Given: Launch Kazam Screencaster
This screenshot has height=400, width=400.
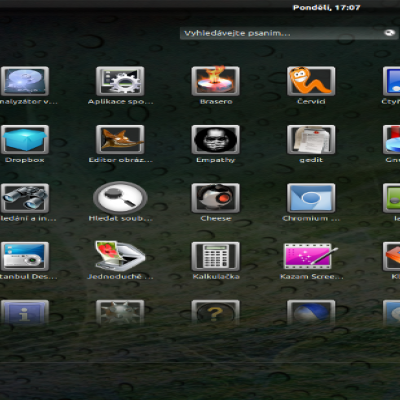Looking at the screenshot, I should (311, 256).
